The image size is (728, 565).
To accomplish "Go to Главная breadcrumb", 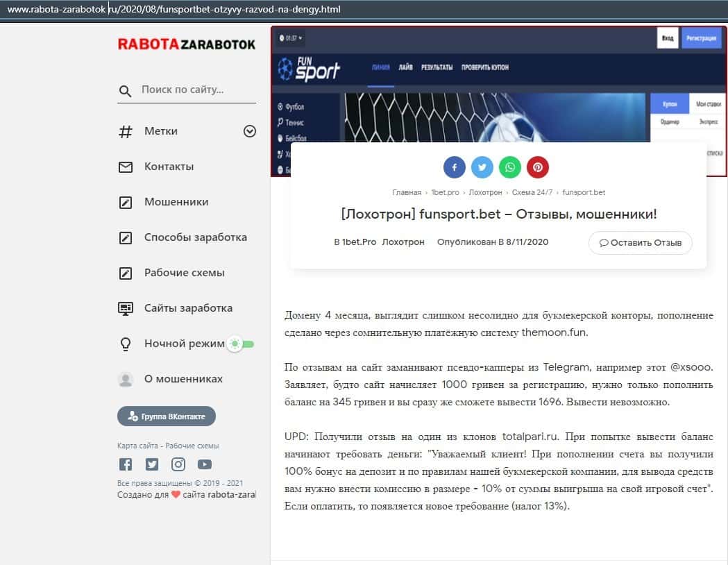I will 407,192.
